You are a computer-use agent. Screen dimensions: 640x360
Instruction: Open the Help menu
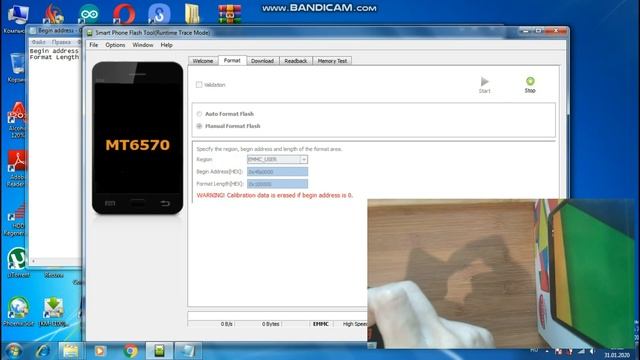166,45
